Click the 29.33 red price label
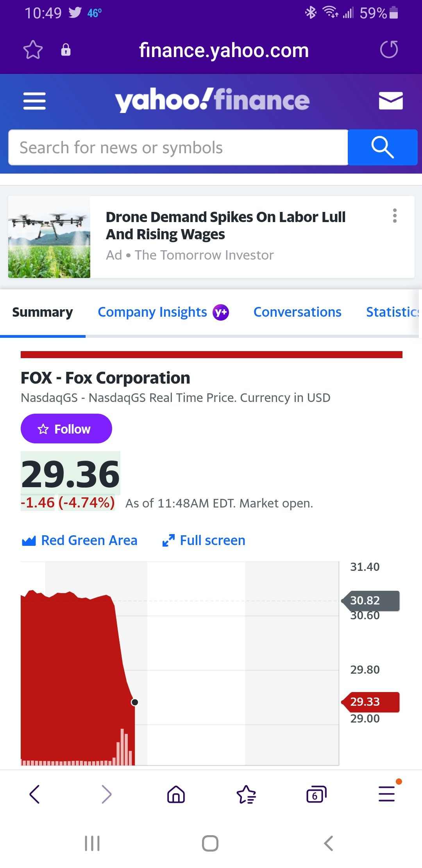The image size is (422, 868). (x=370, y=702)
